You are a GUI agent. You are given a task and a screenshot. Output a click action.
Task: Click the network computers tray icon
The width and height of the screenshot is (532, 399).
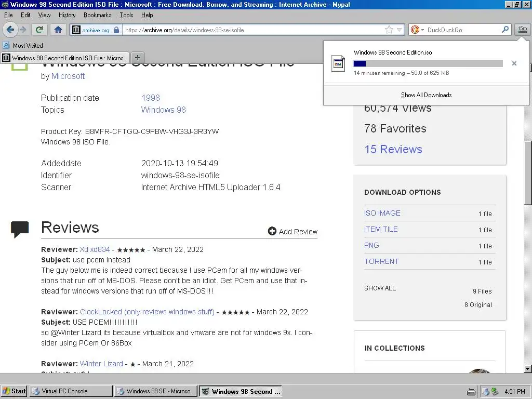click(486, 392)
